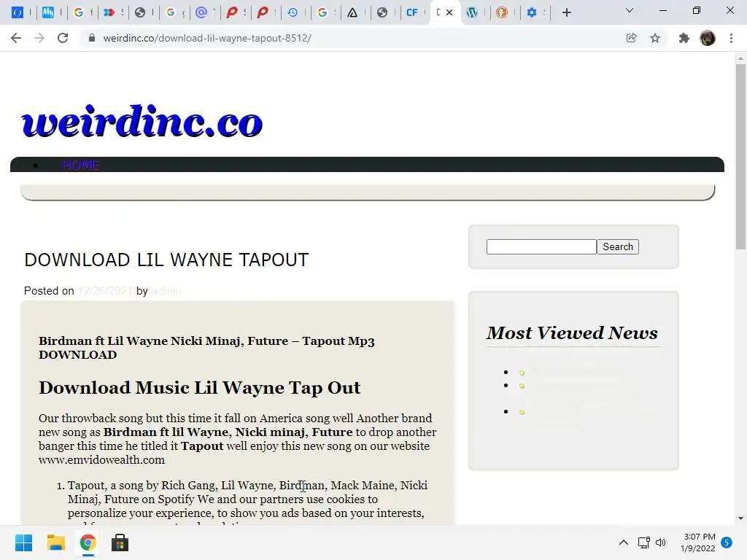Viewport: 747px width, 560px height.
Task: Click the page vertical scrollbar thumb
Action: (x=740, y=157)
